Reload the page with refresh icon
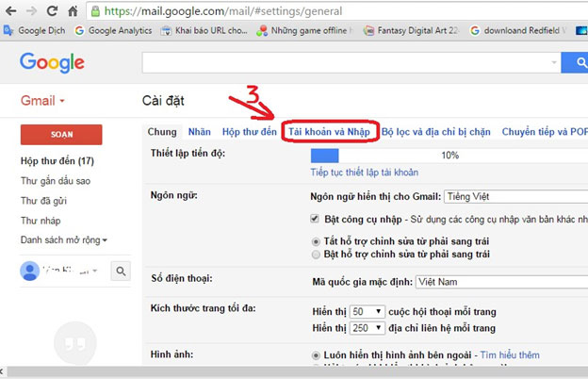Viewport: 588px width, 379px height. tap(52, 11)
